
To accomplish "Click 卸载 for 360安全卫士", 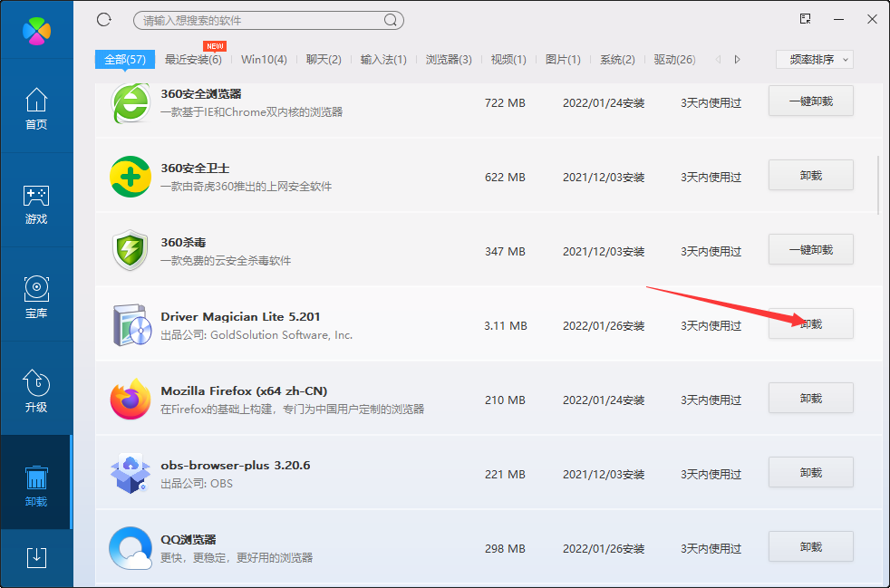I will (811, 176).
